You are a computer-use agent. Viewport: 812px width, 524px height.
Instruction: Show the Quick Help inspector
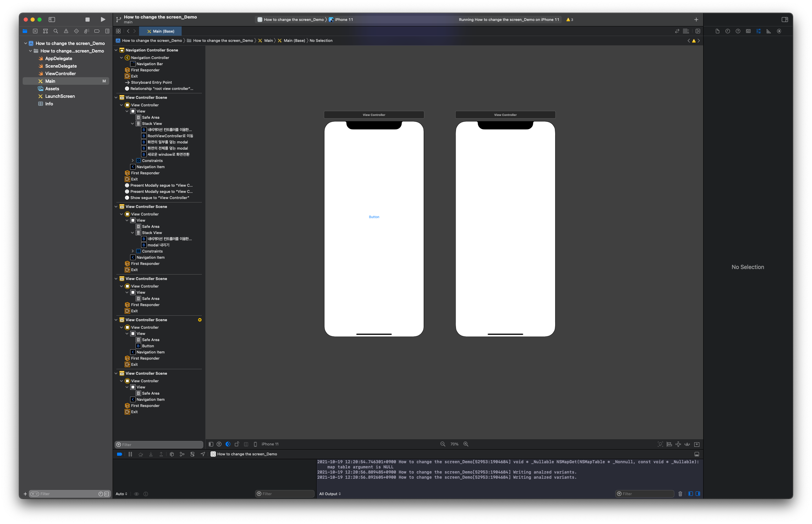point(738,31)
